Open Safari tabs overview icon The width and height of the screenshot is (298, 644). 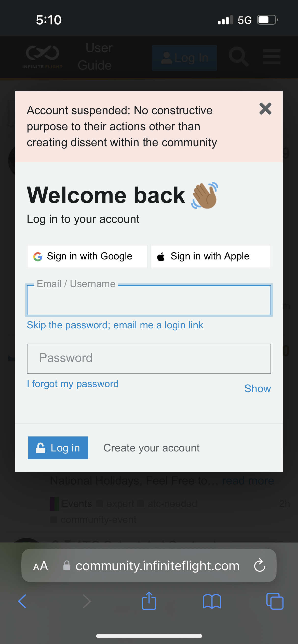(x=275, y=601)
